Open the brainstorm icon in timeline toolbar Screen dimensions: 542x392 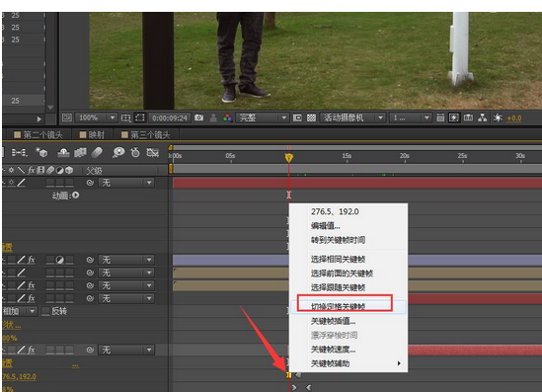pyautogui.click(x=118, y=152)
